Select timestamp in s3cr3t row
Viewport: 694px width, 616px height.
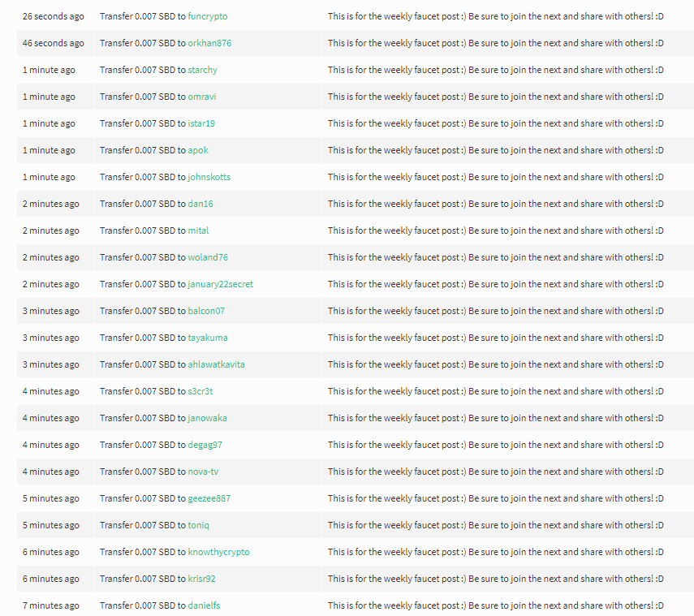[51, 391]
